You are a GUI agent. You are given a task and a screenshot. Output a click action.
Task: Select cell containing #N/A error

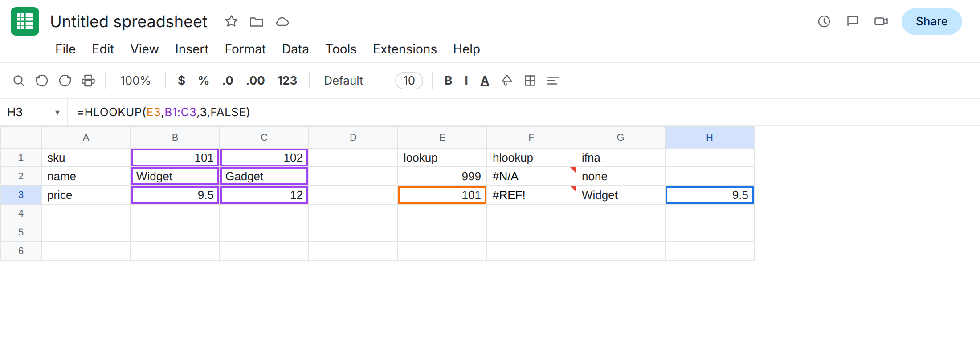pos(531,176)
